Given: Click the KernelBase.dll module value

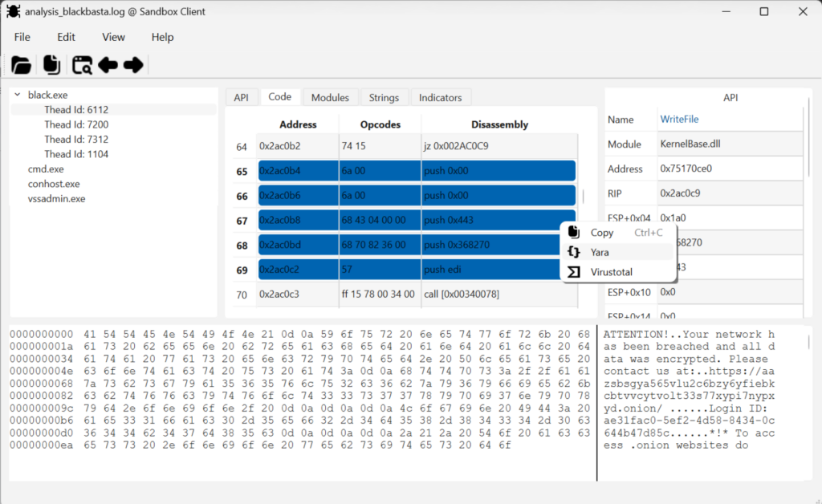Looking at the screenshot, I should tap(730, 144).
